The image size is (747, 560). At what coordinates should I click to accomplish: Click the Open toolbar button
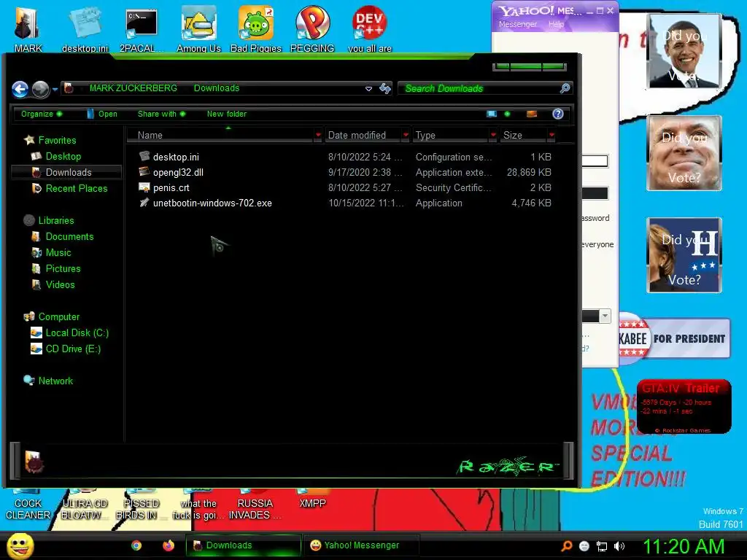(x=102, y=114)
